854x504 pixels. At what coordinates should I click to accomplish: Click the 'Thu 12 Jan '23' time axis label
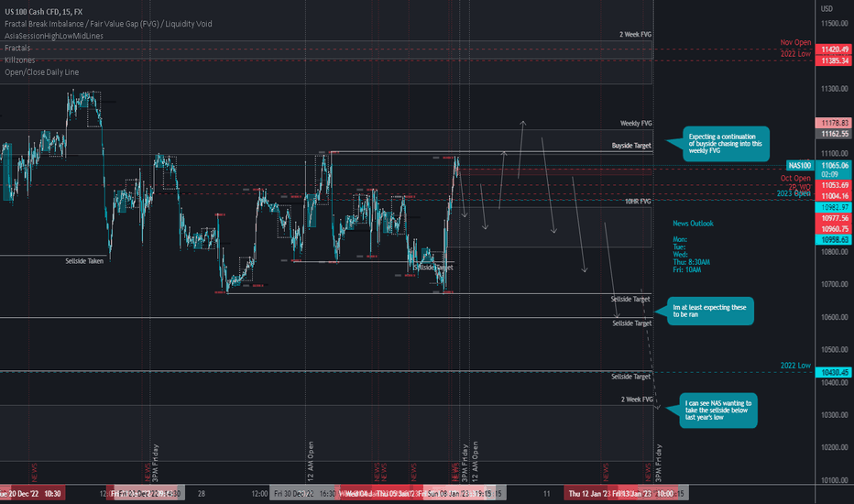coord(589,494)
